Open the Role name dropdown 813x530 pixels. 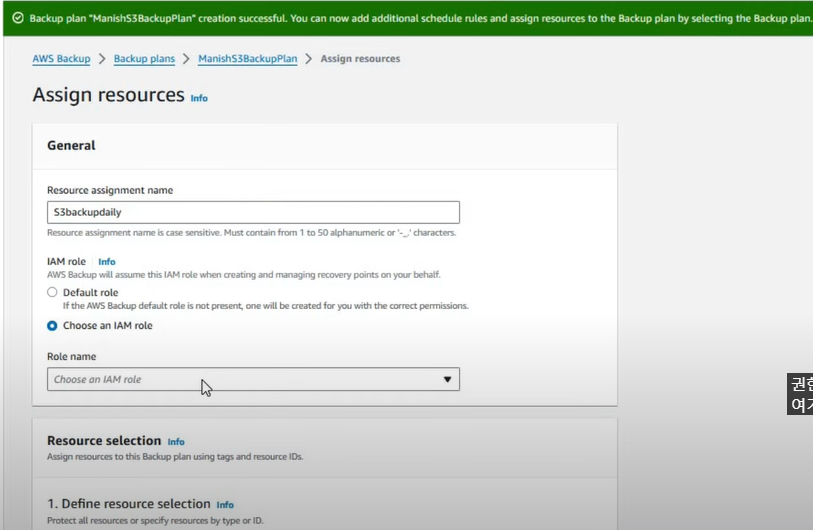pyautogui.click(x=253, y=379)
